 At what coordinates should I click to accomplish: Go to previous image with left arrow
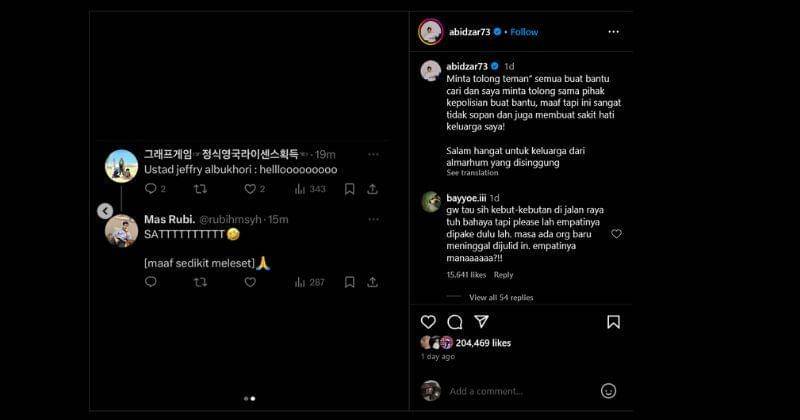pos(105,211)
